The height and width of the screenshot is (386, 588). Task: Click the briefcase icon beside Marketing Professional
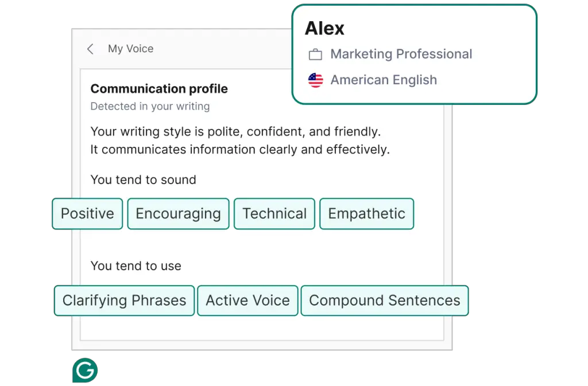click(x=315, y=54)
